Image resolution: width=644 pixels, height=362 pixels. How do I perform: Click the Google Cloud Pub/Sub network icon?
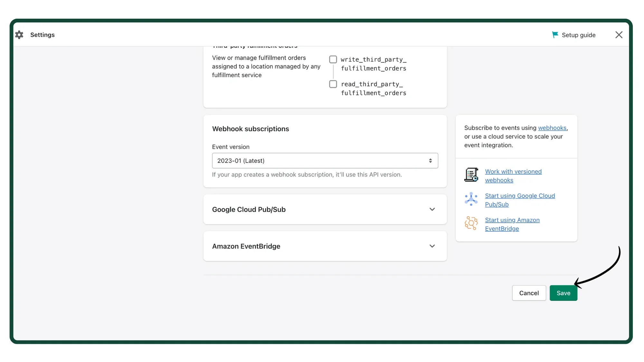(471, 200)
